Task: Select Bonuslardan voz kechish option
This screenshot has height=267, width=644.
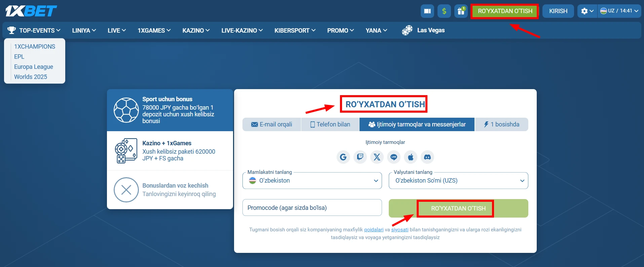Action: pyautogui.click(x=170, y=190)
